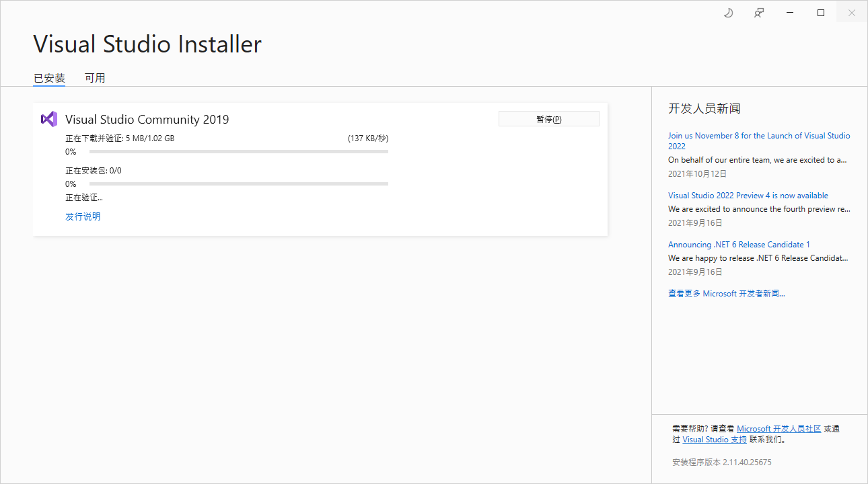
Task: Open Visual Studio 2022 Preview 4 news link
Action: [748, 196]
